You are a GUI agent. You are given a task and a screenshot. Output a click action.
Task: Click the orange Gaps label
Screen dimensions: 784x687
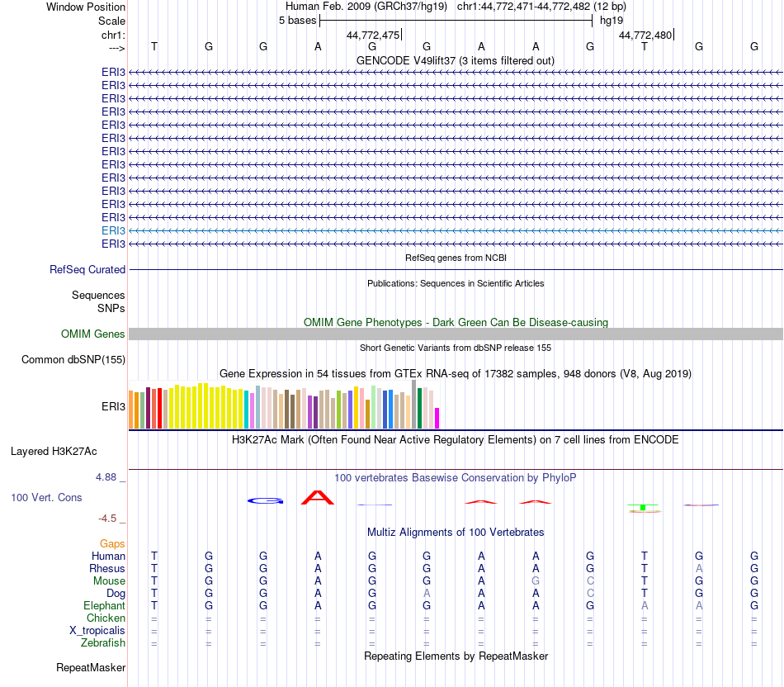click(x=112, y=544)
